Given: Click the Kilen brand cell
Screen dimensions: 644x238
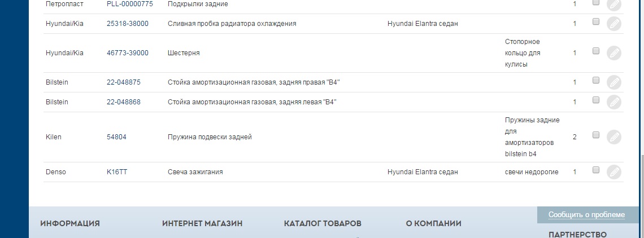Looking at the screenshot, I should 54,137.
